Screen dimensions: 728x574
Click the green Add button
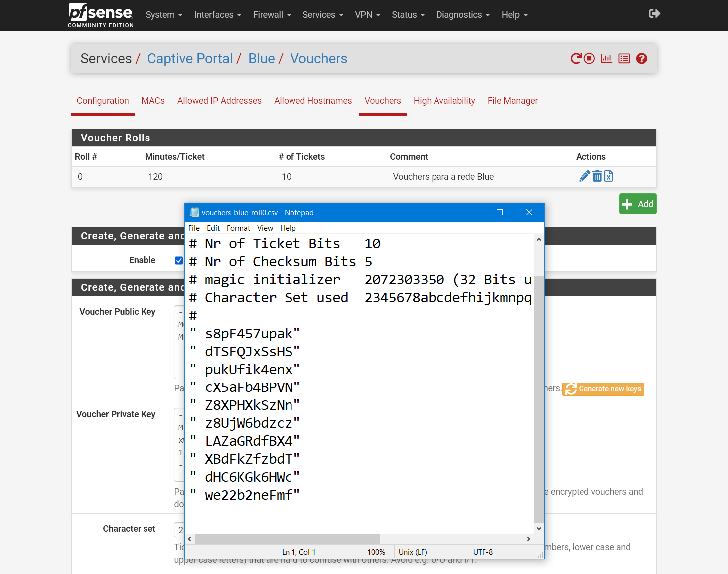point(638,204)
